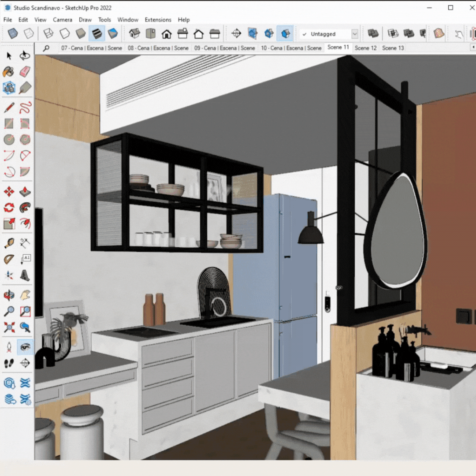Activate the Tape Measure tool
The image size is (476, 476).
(x=9, y=243)
